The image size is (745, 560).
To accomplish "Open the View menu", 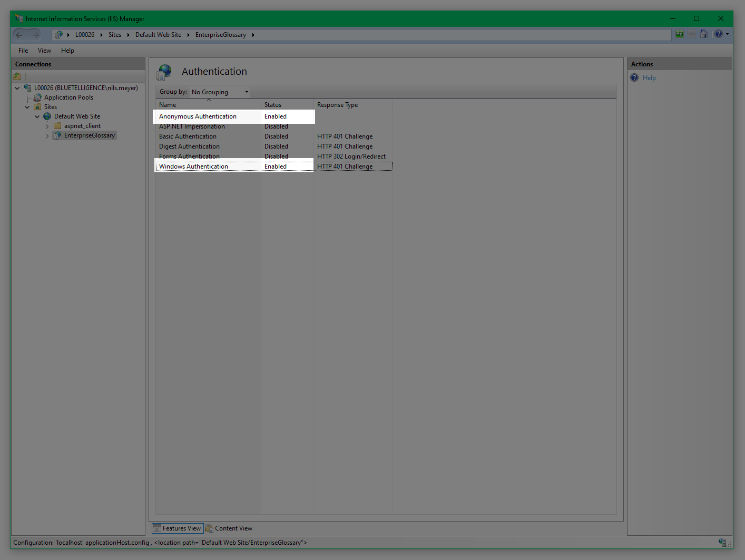I will point(44,51).
